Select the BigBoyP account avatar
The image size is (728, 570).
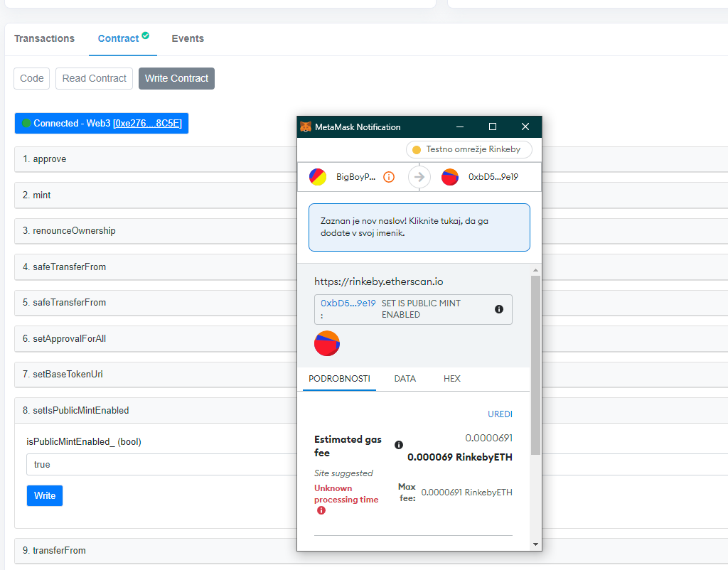click(317, 176)
